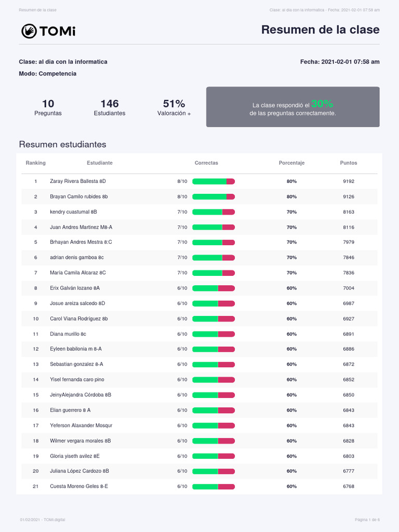Click the 51% Valoración + statistic
Viewport: 399px width, 532px height.
(x=174, y=108)
